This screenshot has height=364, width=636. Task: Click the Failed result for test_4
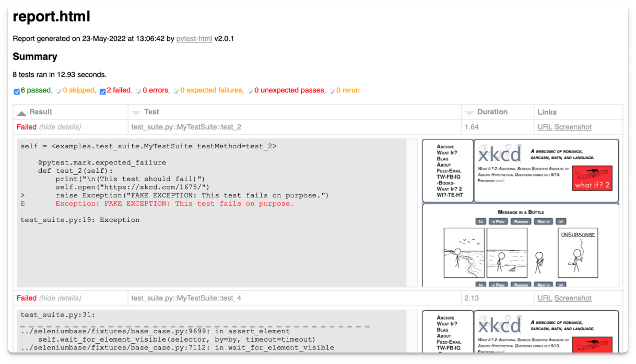(x=27, y=298)
